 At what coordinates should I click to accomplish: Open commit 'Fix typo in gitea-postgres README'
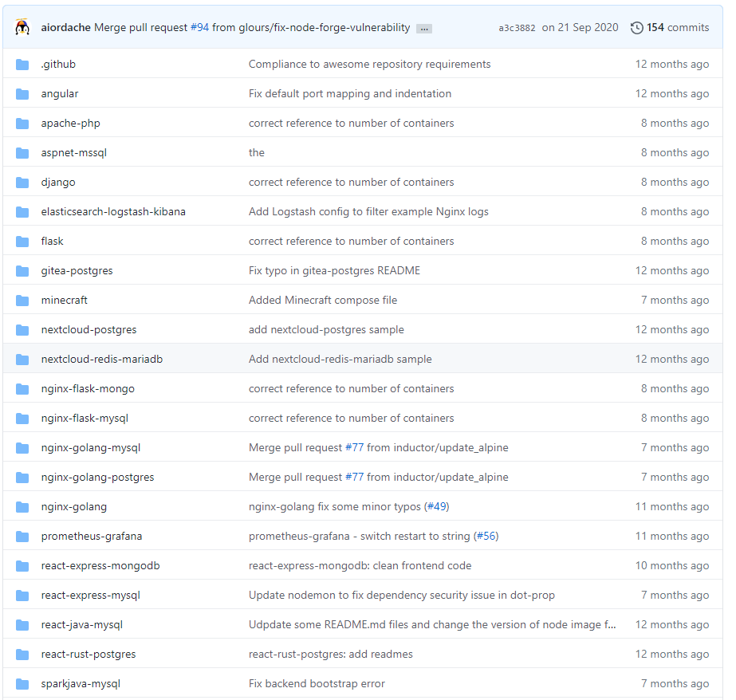tap(334, 271)
